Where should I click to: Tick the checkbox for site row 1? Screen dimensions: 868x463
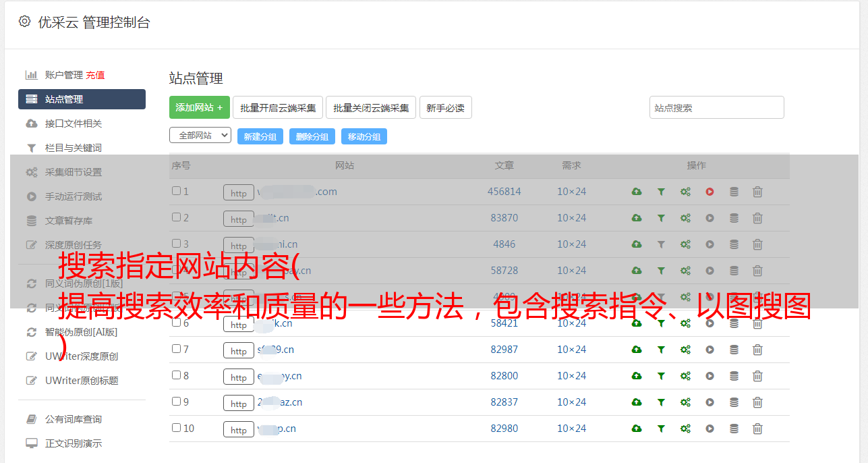pyautogui.click(x=176, y=191)
